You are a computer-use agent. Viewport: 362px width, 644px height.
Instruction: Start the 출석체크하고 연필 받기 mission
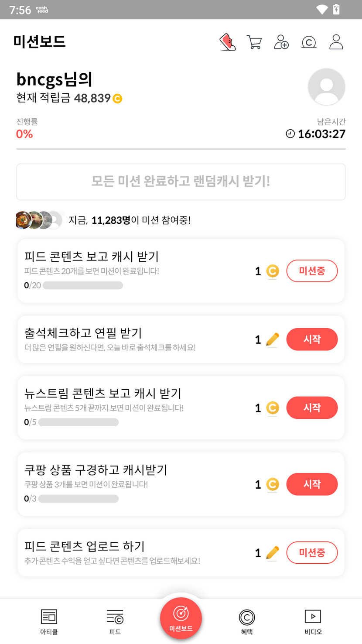click(x=312, y=339)
